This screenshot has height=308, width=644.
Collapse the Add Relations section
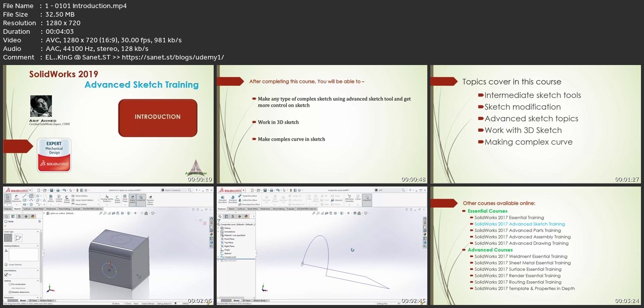[x=38, y=271]
